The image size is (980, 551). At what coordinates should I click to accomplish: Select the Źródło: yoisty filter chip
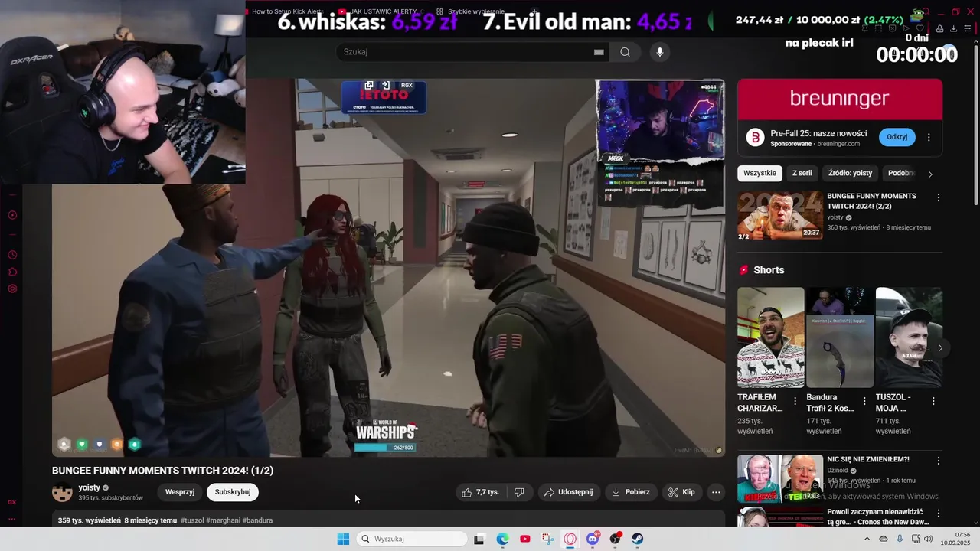tap(851, 173)
